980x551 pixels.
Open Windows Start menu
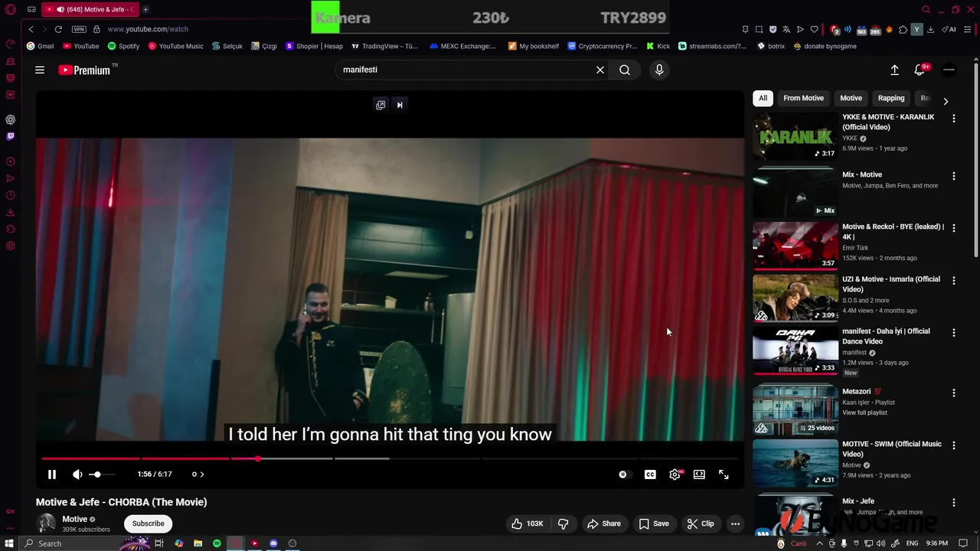pos(9,543)
